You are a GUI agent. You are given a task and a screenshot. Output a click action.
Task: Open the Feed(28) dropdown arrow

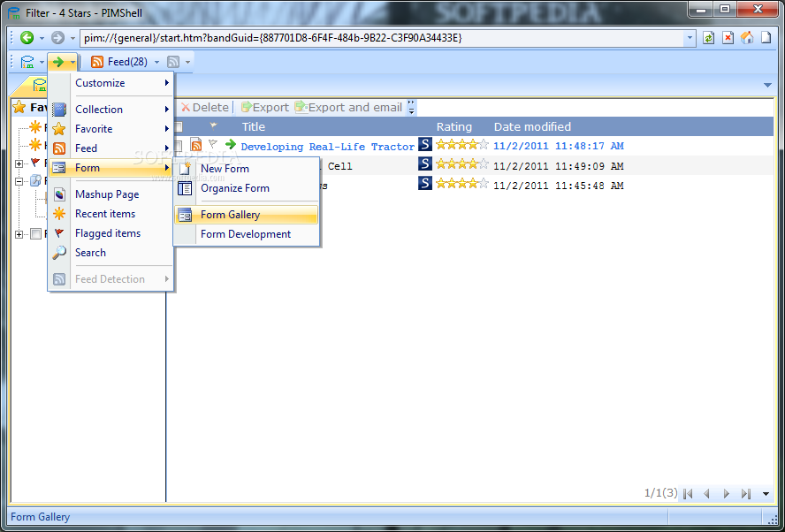click(156, 62)
